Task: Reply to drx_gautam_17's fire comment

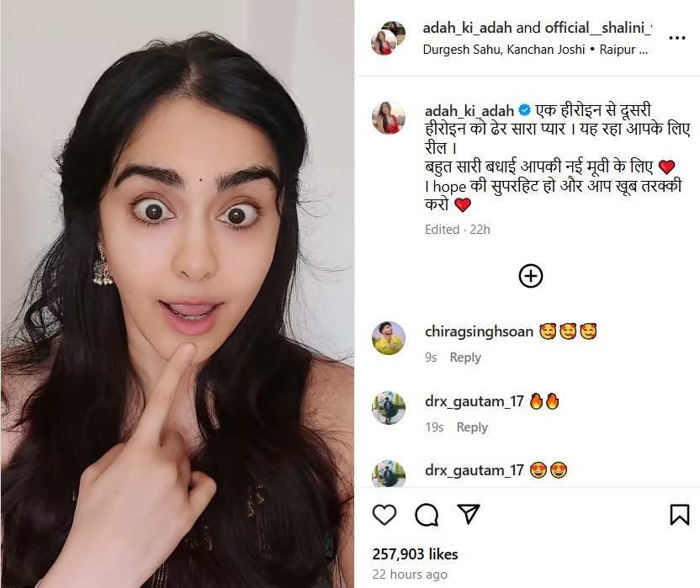Action: click(472, 427)
